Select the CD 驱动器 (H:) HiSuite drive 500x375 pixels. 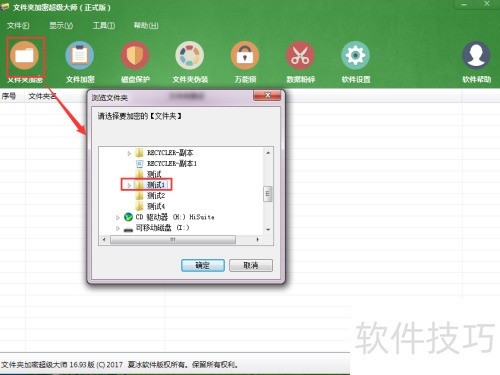[175, 217]
